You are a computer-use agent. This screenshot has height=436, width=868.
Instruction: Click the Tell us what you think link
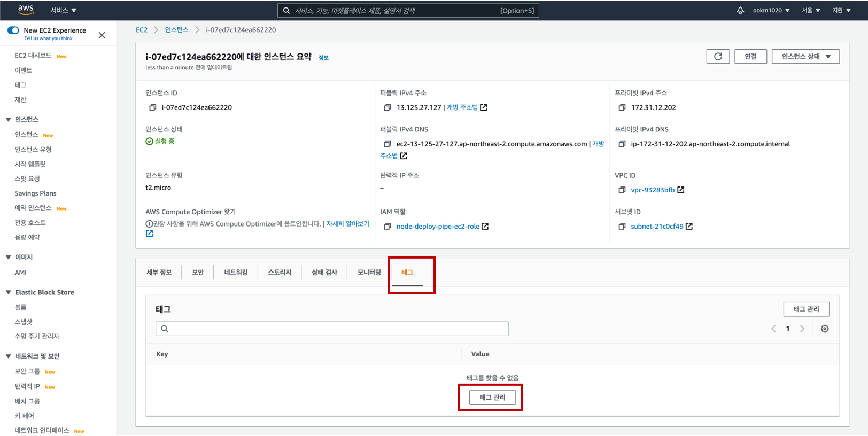tap(48, 38)
